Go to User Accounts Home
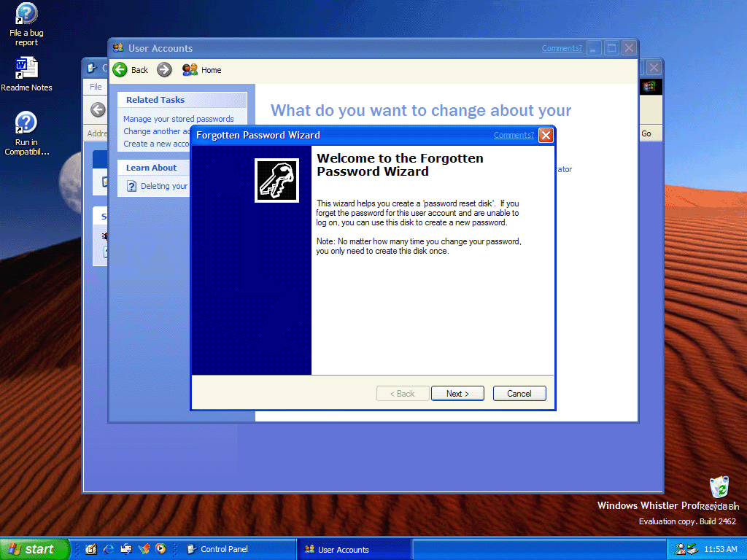This screenshot has height=560, width=747. [201, 70]
